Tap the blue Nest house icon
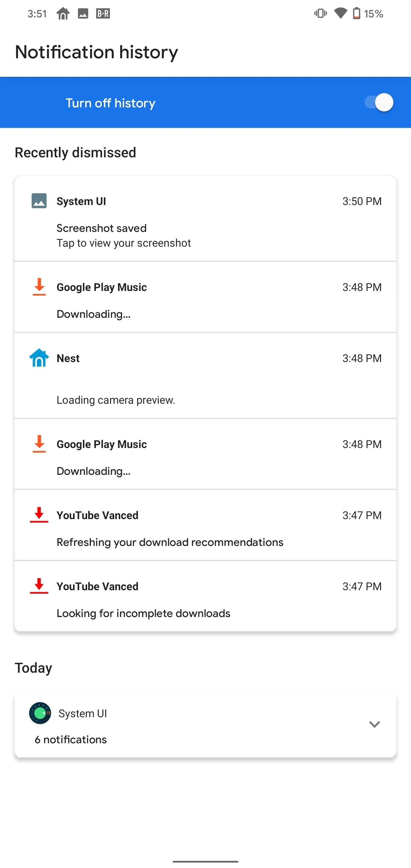This screenshot has height=868, width=411. [39, 358]
